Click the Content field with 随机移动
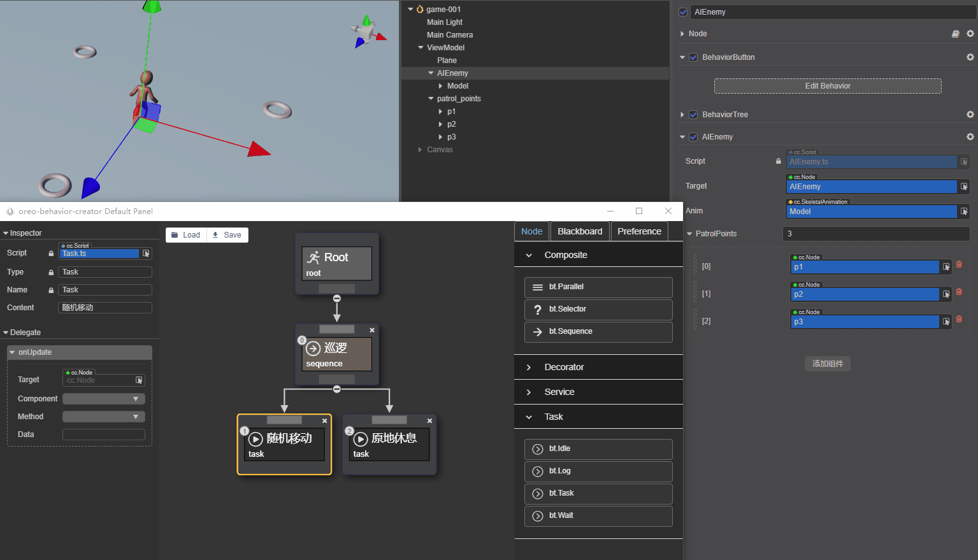978x560 pixels. click(x=105, y=308)
